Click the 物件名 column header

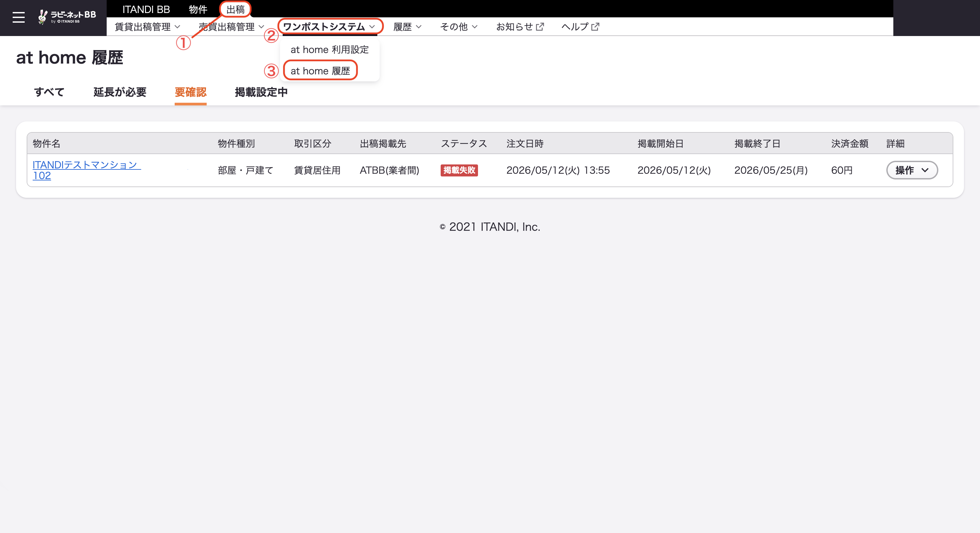click(x=46, y=143)
